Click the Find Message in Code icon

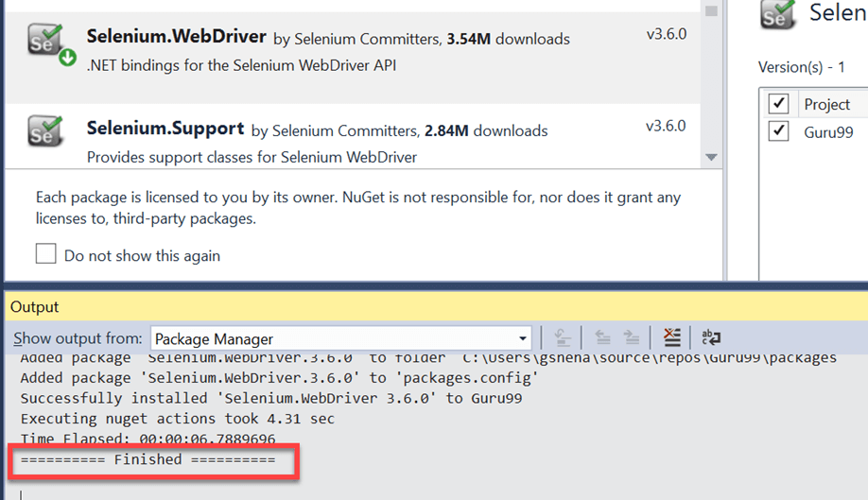[563, 337]
